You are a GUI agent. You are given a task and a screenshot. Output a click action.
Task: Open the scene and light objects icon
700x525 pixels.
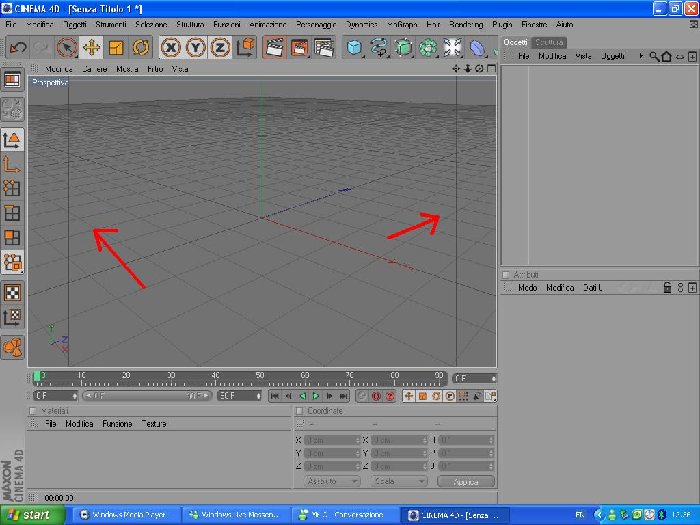(452, 47)
